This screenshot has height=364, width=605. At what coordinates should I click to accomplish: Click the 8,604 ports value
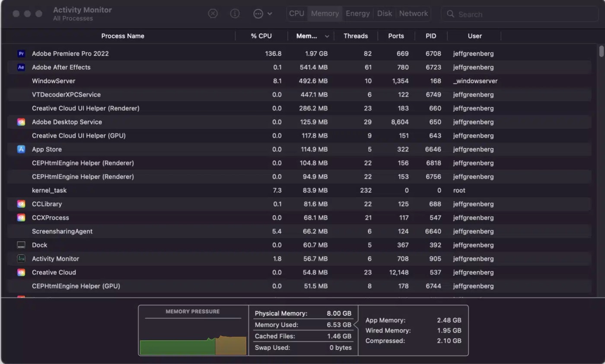(x=400, y=122)
